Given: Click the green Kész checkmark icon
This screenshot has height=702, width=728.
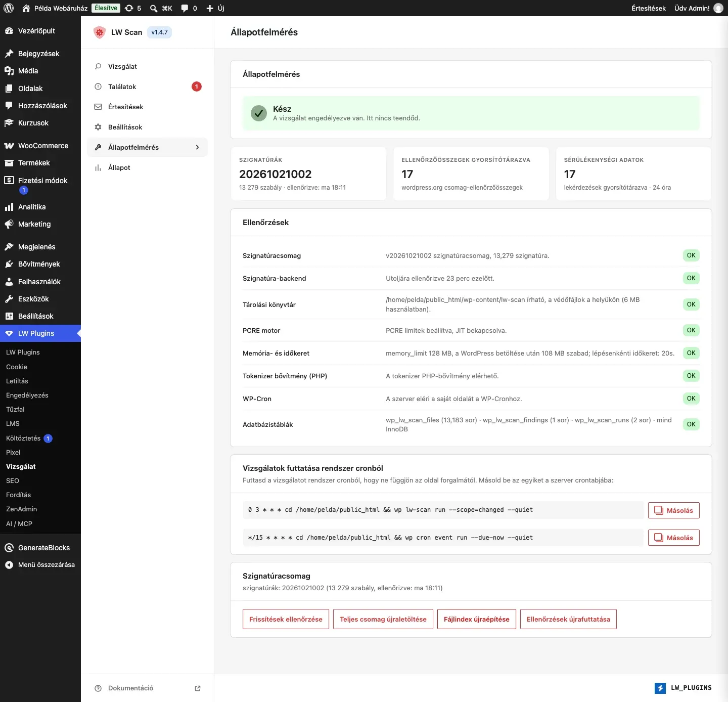Looking at the screenshot, I should point(259,113).
